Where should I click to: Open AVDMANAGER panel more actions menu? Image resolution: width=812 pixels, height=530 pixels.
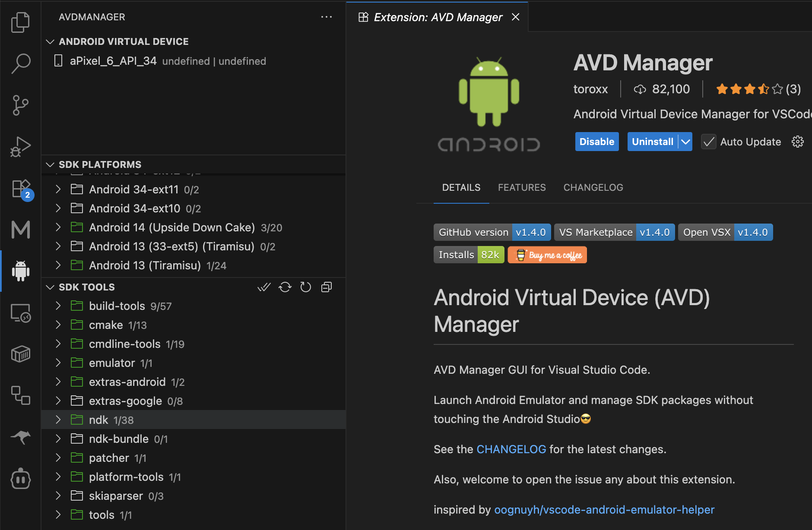[327, 17]
